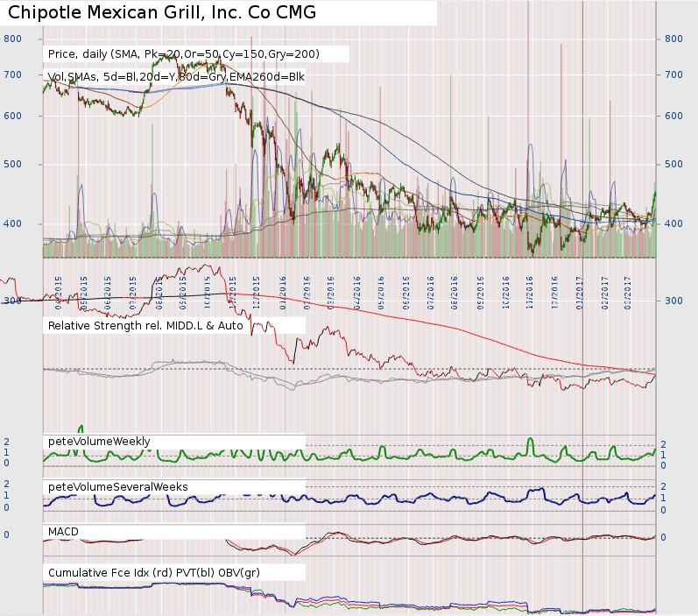Click the 02/2017 date label
Image resolution: width=698 pixels, height=616 pixels.
pos(604,293)
